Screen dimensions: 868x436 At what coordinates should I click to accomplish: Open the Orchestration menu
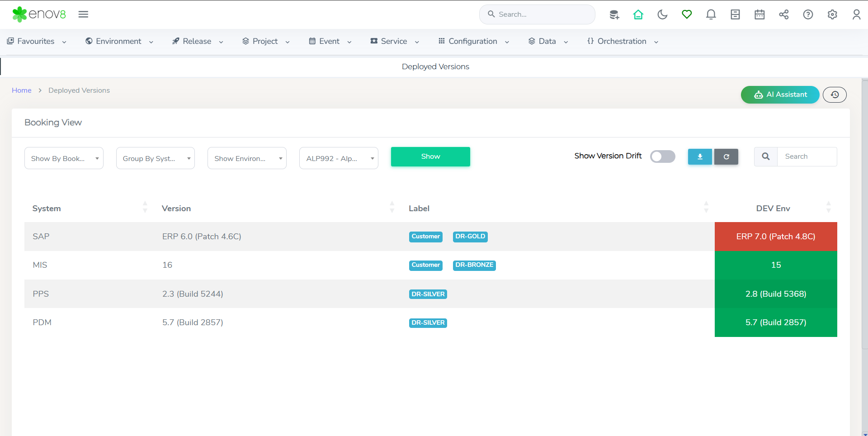coord(623,41)
